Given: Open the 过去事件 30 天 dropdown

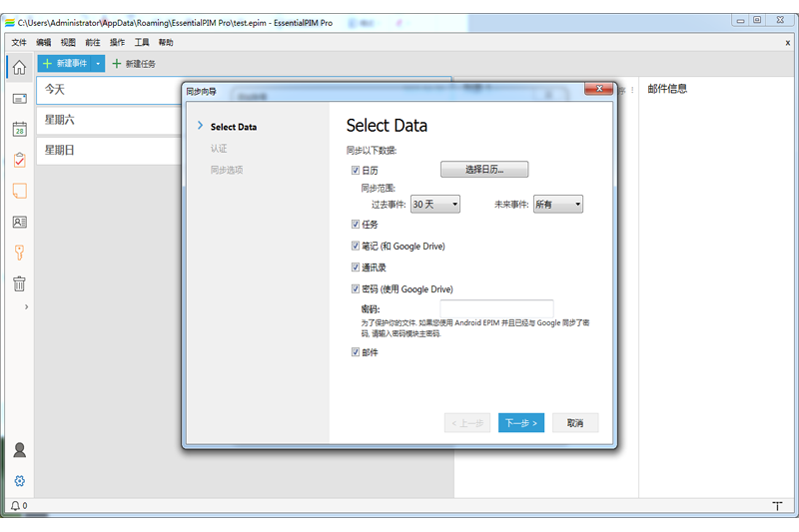Looking at the screenshot, I should (435, 204).
